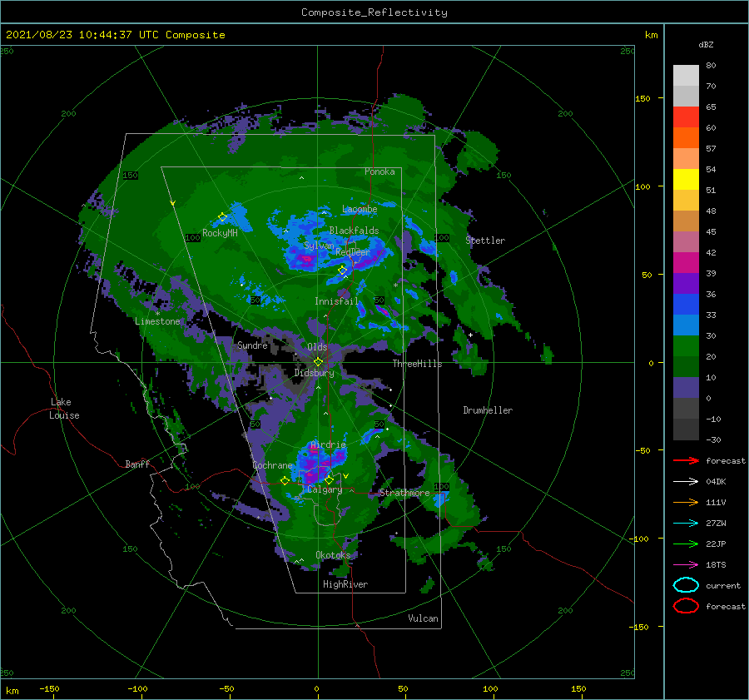Click the Stettler city label
The image size is (749, 700).
485,241
